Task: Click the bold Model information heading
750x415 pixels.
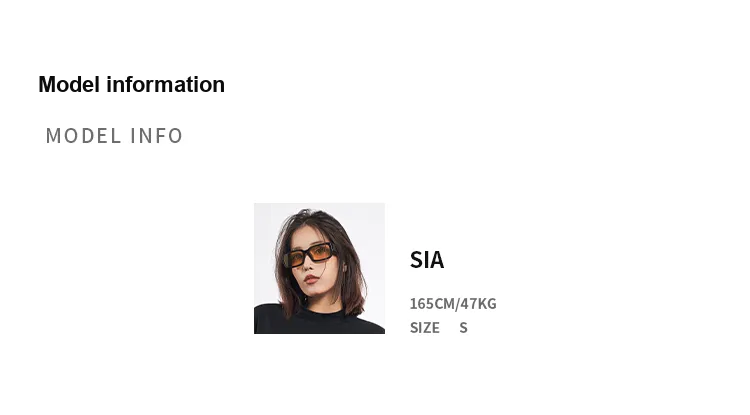Action: click(131, 85)
